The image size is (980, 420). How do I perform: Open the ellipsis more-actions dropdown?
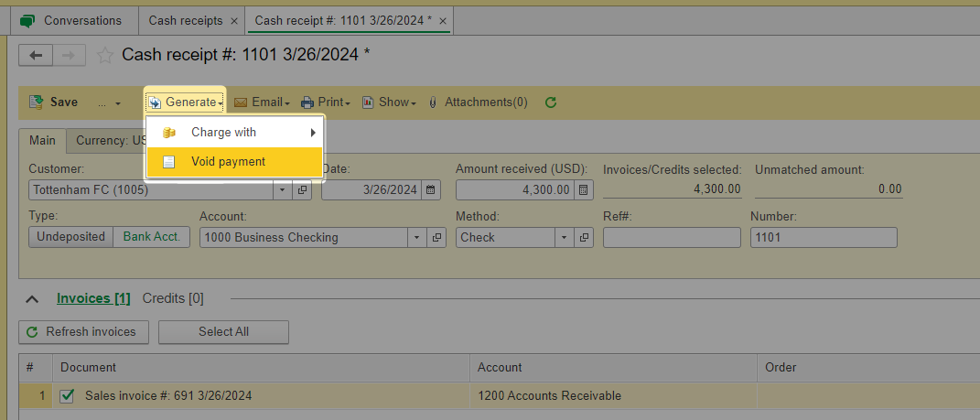(110, 102)
